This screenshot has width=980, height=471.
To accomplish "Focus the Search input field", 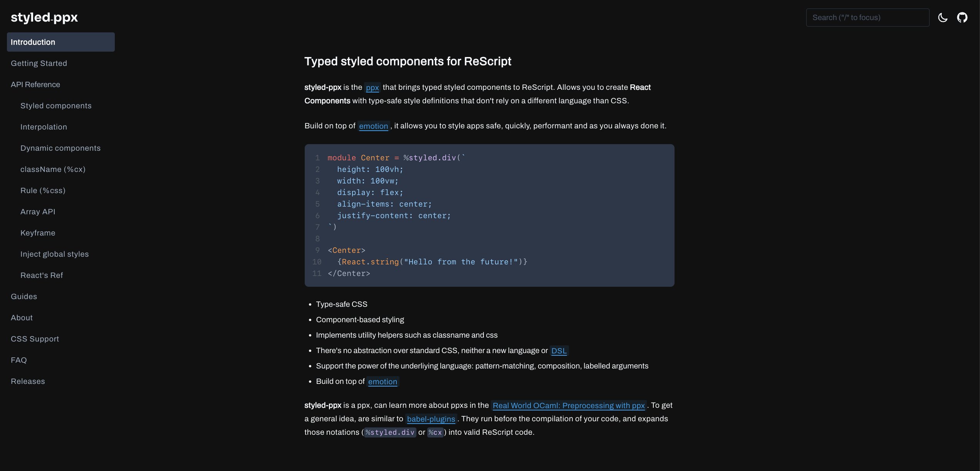I will click(868, 17).
